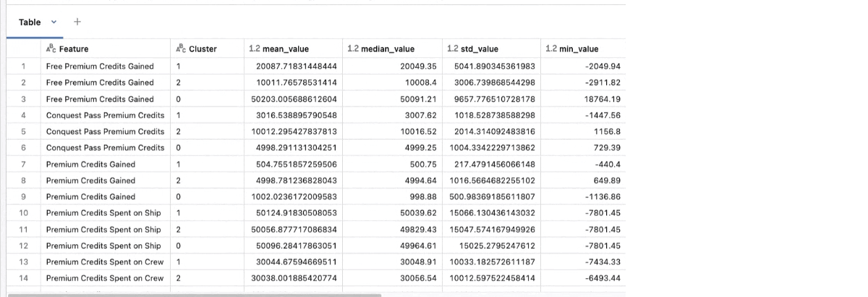Click the horizontal scrollbar under the table
Screen dimensions: 868x297
[x=195, y=294]
